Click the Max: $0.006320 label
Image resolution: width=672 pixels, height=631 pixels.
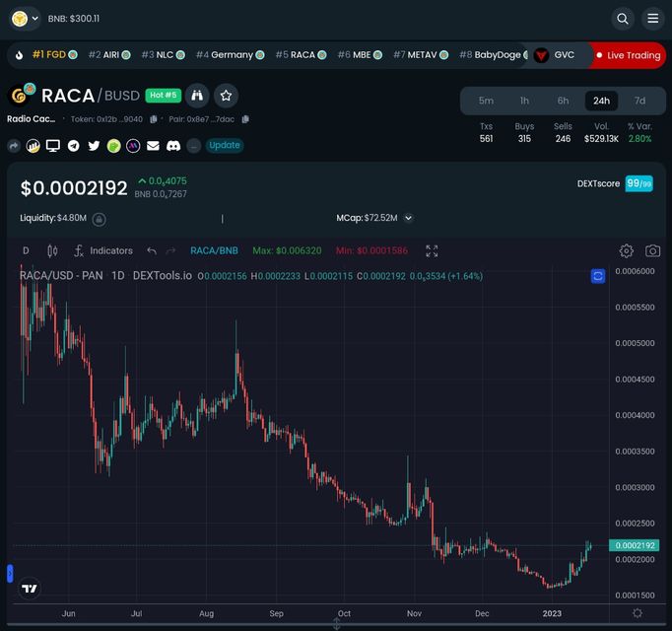pyautogui.click(x=287, y=250)
